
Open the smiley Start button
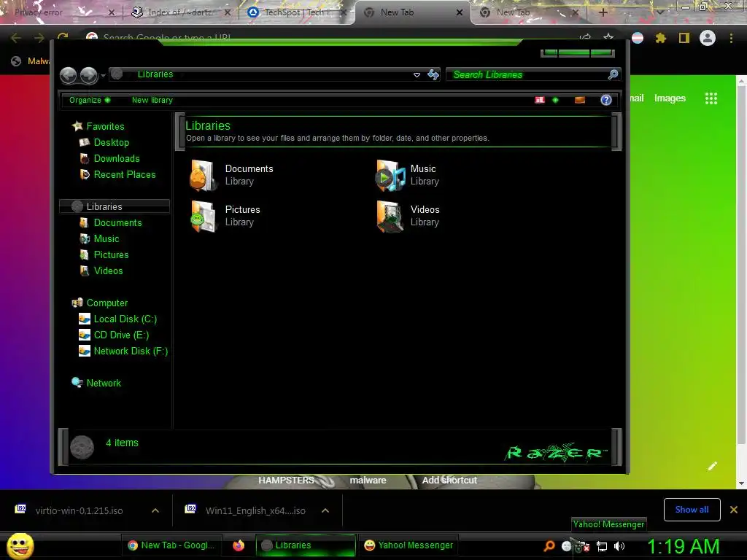pyautogui.click(x=20, y=545)
